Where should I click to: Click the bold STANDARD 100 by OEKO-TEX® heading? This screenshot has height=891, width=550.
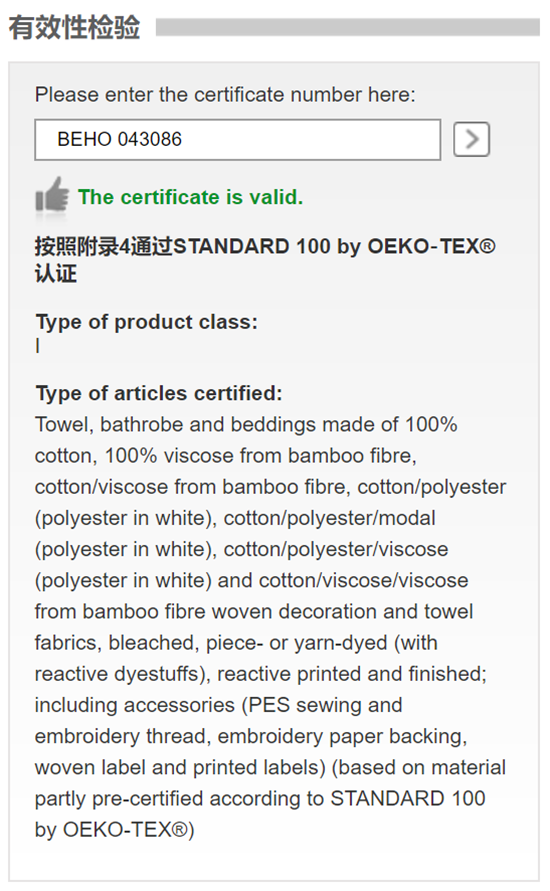334,247
